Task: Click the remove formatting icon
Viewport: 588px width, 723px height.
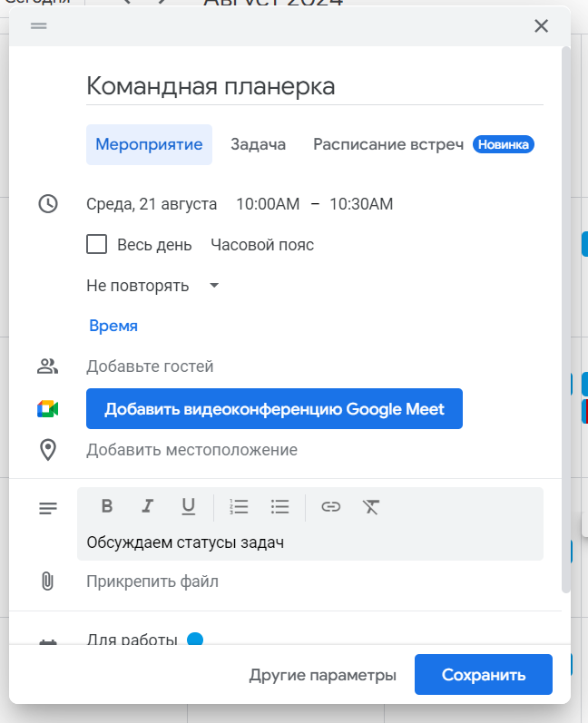Action: coord(370,506)
